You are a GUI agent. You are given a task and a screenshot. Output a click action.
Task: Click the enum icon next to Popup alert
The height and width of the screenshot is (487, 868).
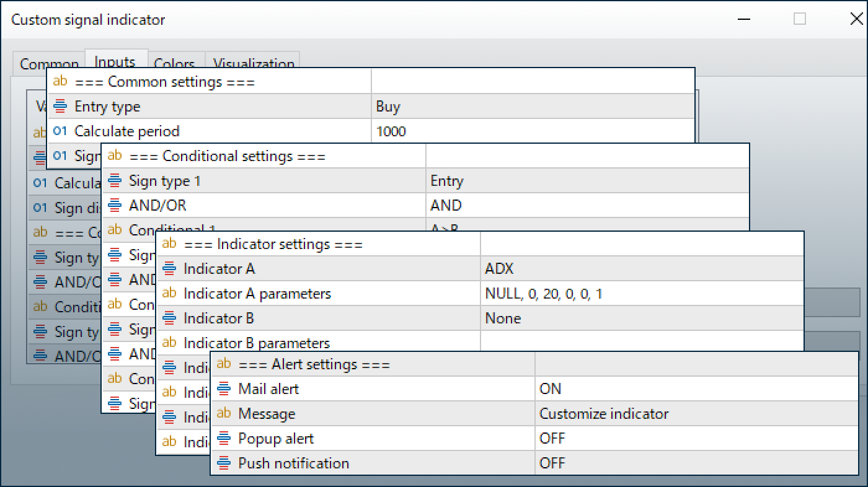[224, 439]
